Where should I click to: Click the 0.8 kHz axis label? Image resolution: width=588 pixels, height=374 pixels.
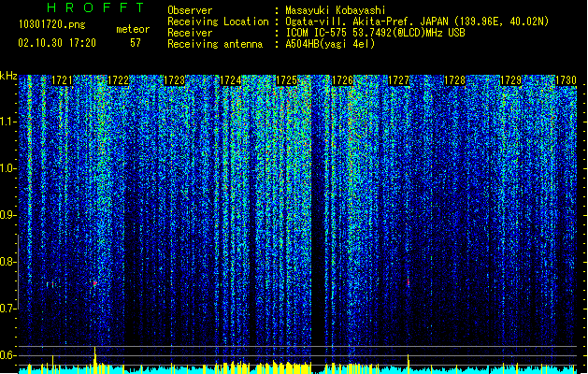(8, 262)
